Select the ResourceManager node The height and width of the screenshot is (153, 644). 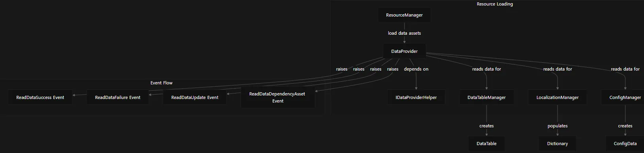point(404,15)
